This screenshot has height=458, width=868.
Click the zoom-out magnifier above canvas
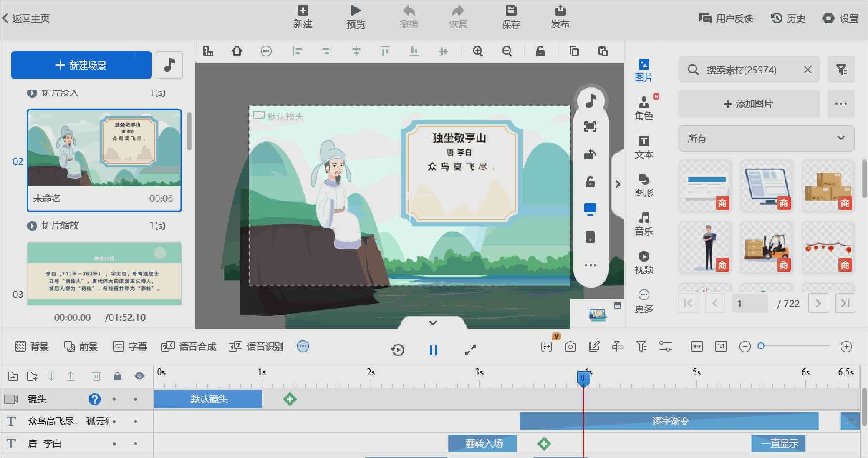click(x=507, y=51)
